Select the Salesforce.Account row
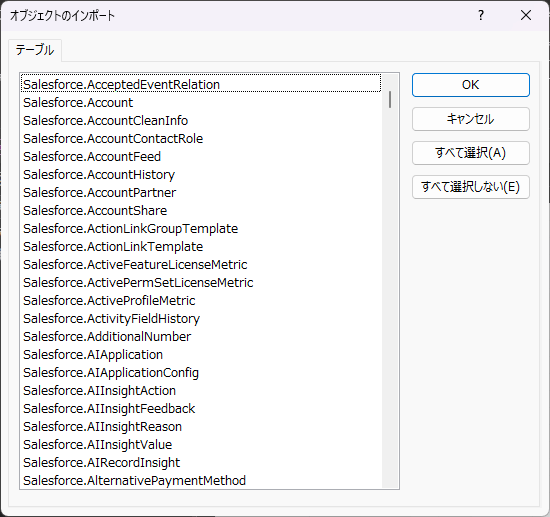Screen dimensions: 550x517 point(201,103)
